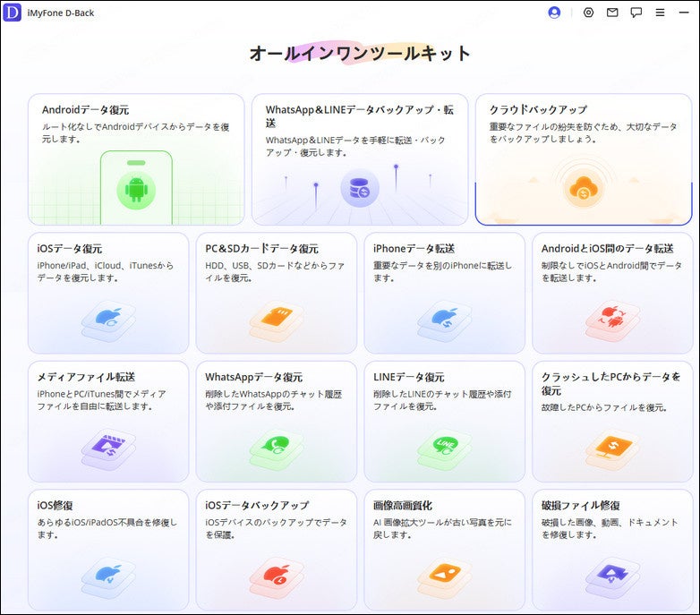Click the 削除したLINEのチャット履歴 description
Screen dimensions: 700x615
pos(442,400)
